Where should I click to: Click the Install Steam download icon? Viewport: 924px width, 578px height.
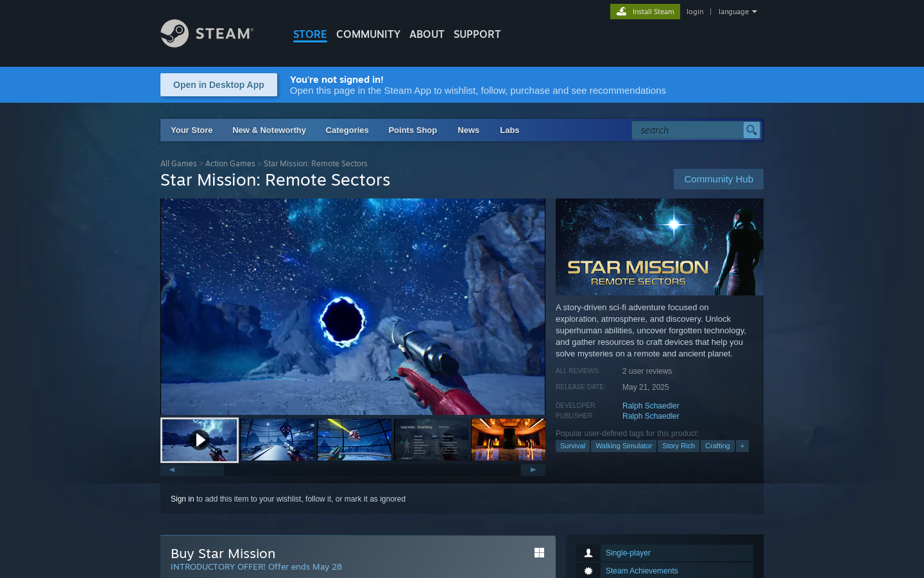click(x=621, y=12)
